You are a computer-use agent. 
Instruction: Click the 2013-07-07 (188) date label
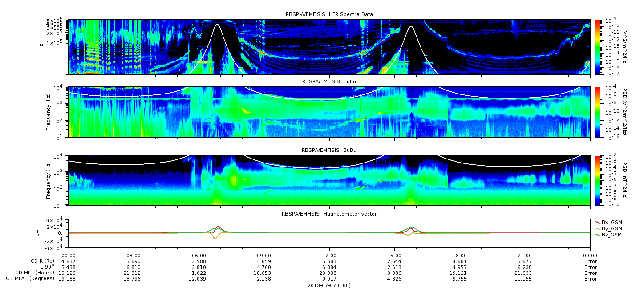(x=329, y=285)
